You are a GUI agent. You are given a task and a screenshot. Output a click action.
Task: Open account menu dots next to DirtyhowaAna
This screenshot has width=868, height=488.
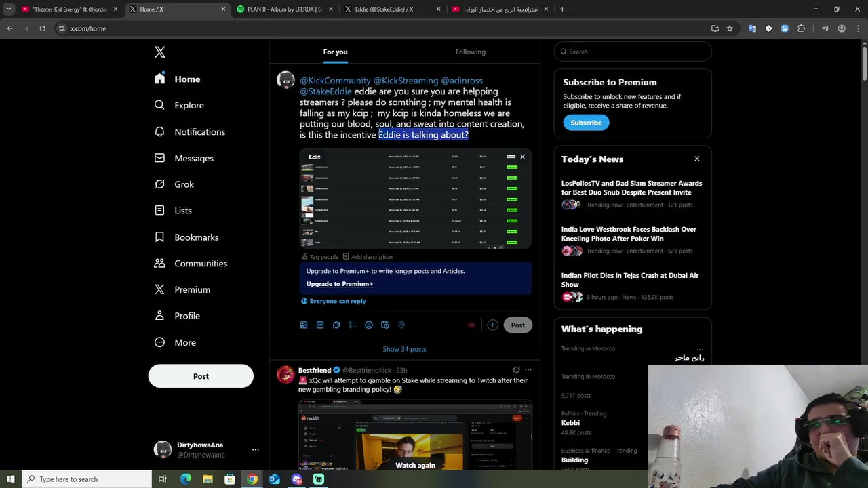(x=255, y=450)
